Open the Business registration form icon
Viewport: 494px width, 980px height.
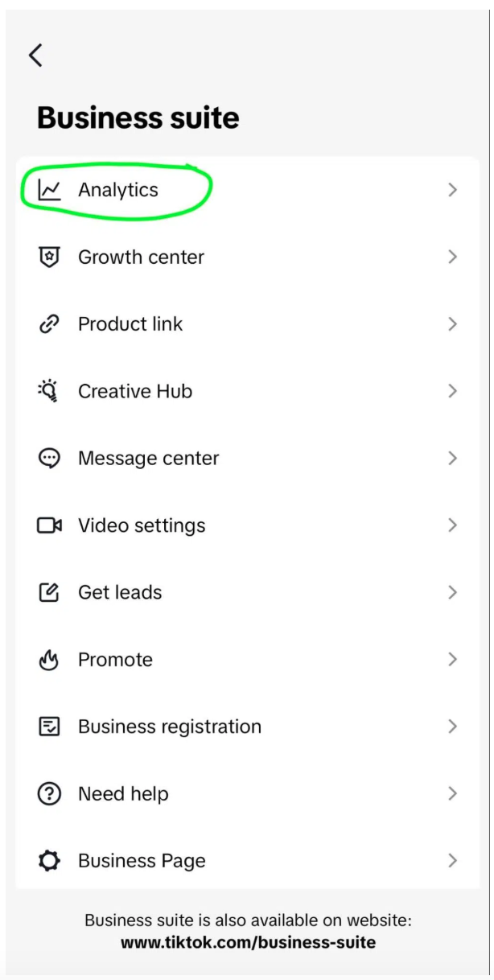pyautogui.click(x=50, y=727)
